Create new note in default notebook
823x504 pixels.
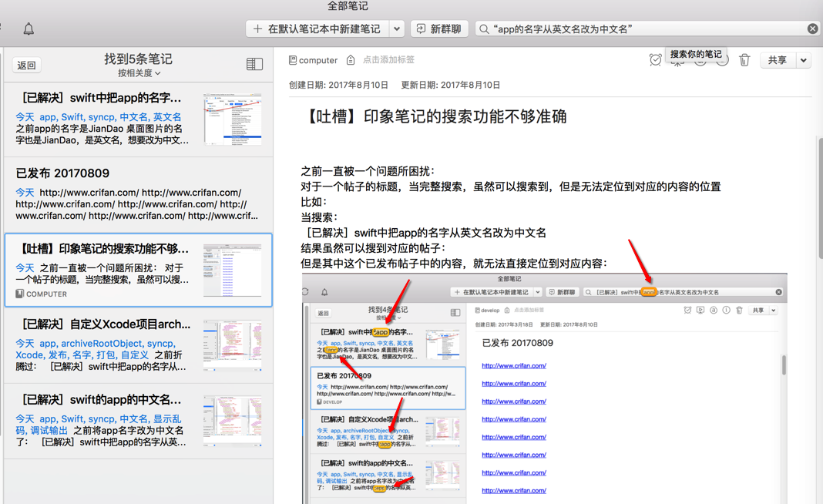pyautogui.click(x=317, y=29)
